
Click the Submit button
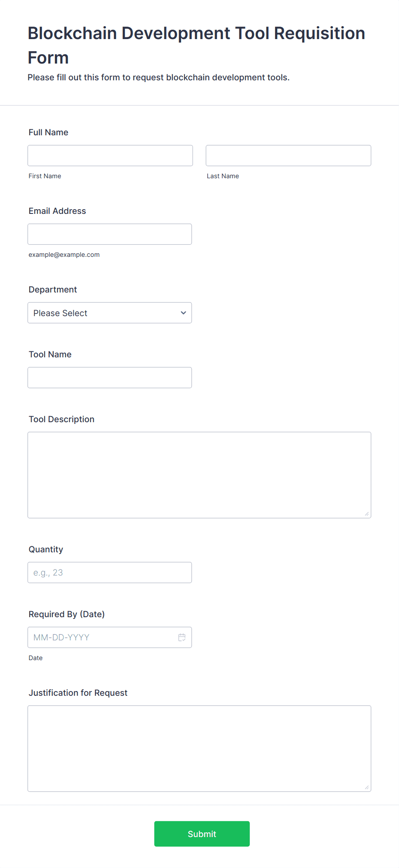pyautogui.click(x=202, y=834)
